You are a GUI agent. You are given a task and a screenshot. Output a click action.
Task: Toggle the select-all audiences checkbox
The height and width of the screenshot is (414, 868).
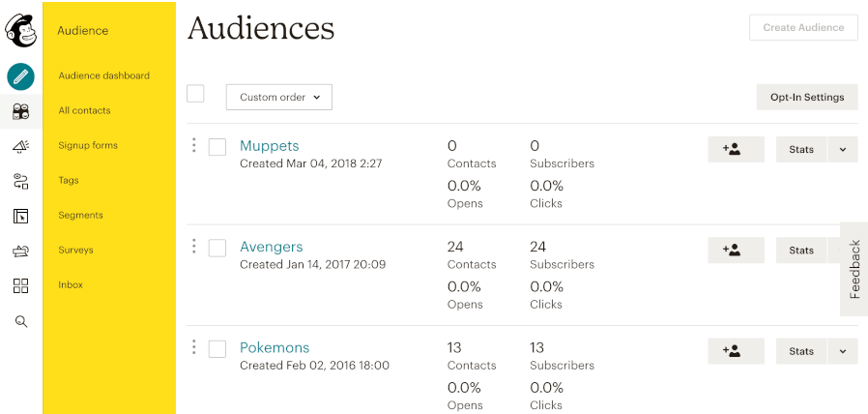[x=195, y=94]
